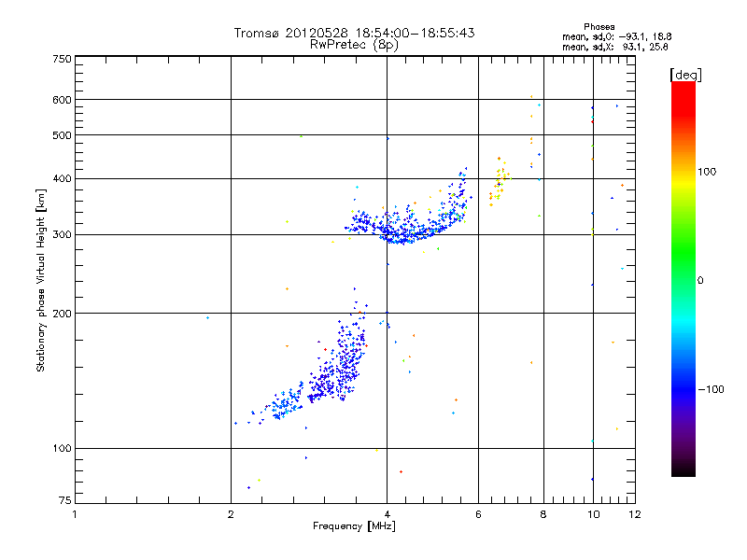Click the x-axis '8' tick label
The height and width of the screenshot is (560, 747).
[x=543, y=514]
